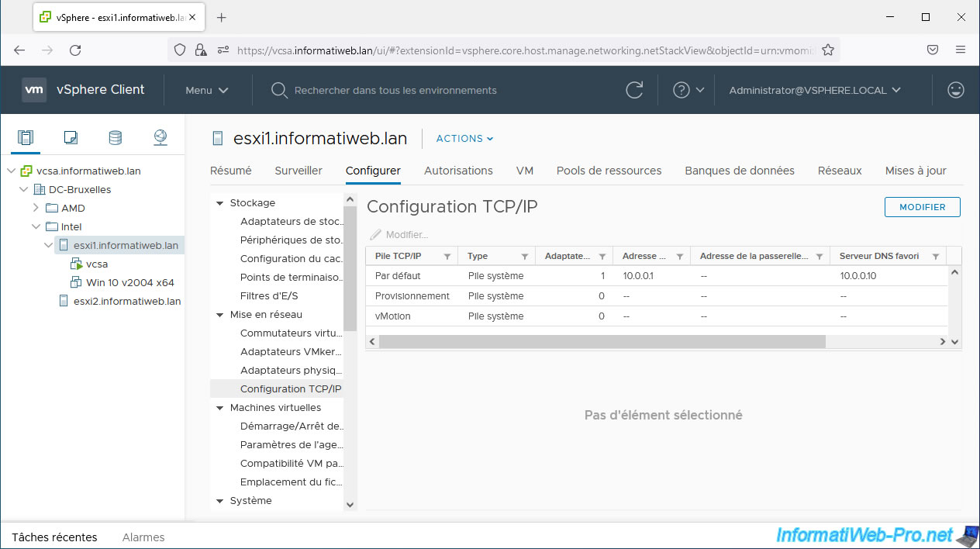Collapse the Stockage section
The width and height of the screenshot is (980, 549).
point(220,203)
